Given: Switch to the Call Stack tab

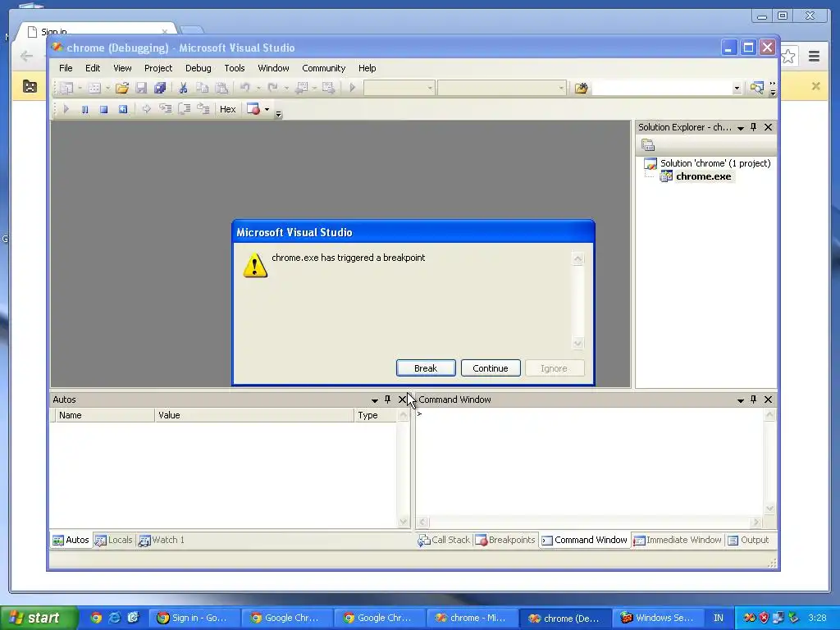Looking at the screenshot, I should tap(444, 540).
